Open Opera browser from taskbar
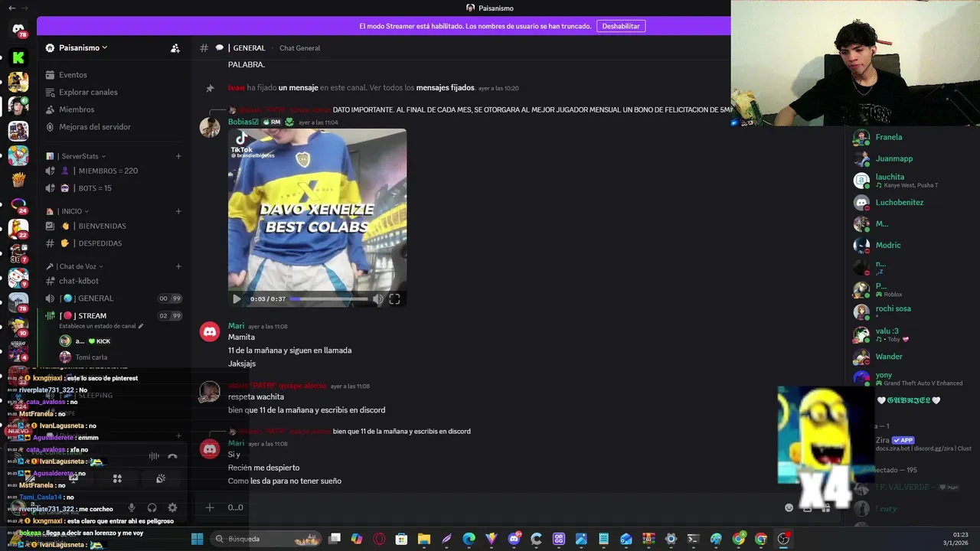Image resolution: width=980 pixels, height=551 pixels. pos(379,539)
